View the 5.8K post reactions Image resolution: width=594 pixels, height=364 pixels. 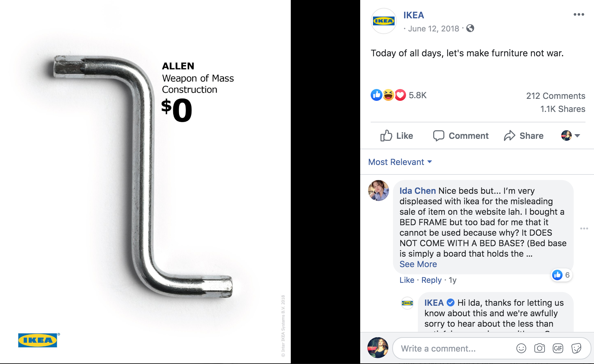pos(418,95)
